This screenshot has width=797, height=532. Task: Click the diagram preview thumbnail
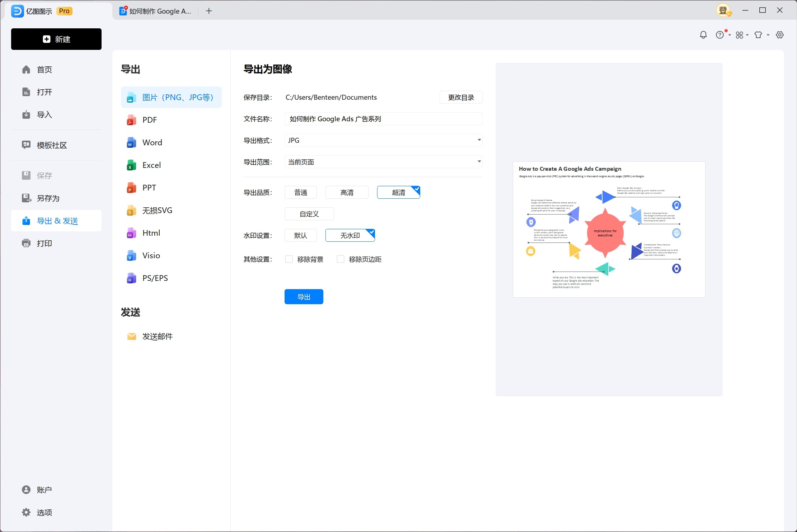(x=609, y=230)
